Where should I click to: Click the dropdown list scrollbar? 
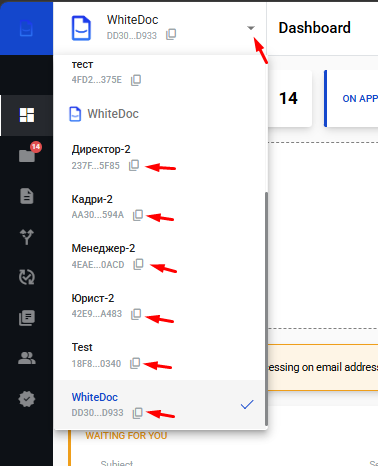click(x=266, y=309)
